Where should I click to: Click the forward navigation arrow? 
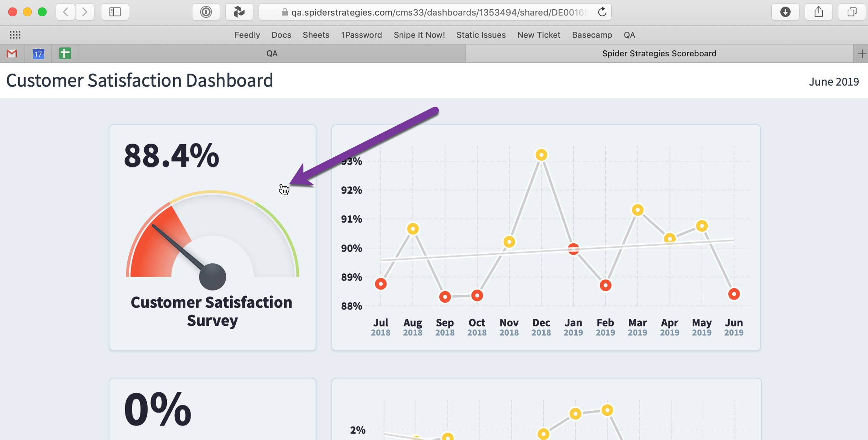(x=85, y=12)
